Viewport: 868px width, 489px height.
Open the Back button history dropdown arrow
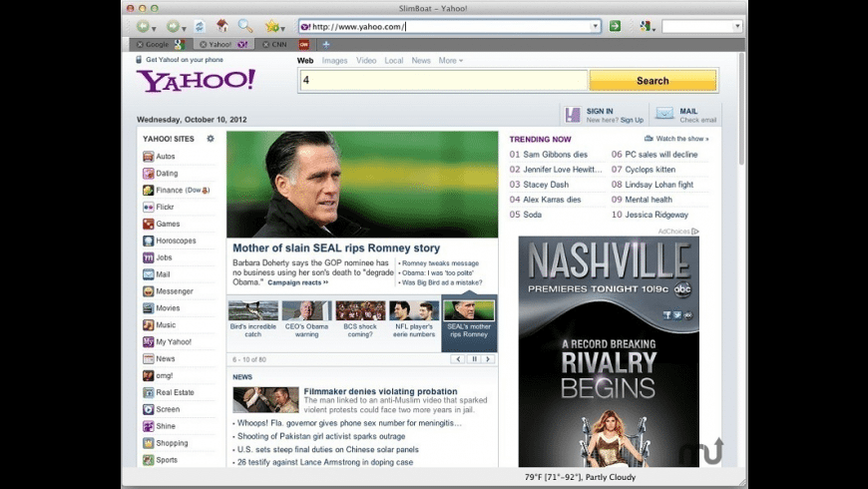click(154, 28)
